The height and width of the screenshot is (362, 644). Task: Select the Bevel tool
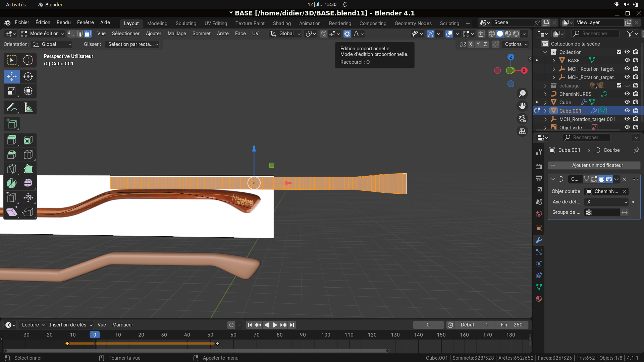(12, 155)
